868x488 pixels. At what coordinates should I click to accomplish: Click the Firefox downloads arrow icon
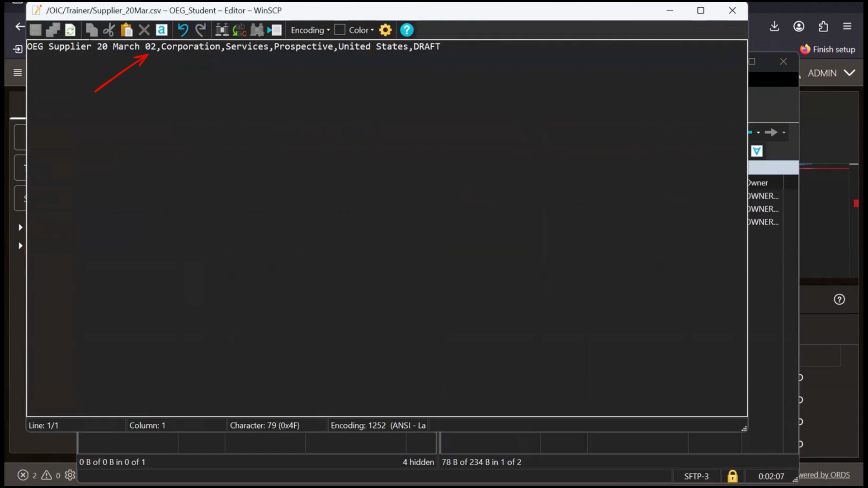click(774, 26)
